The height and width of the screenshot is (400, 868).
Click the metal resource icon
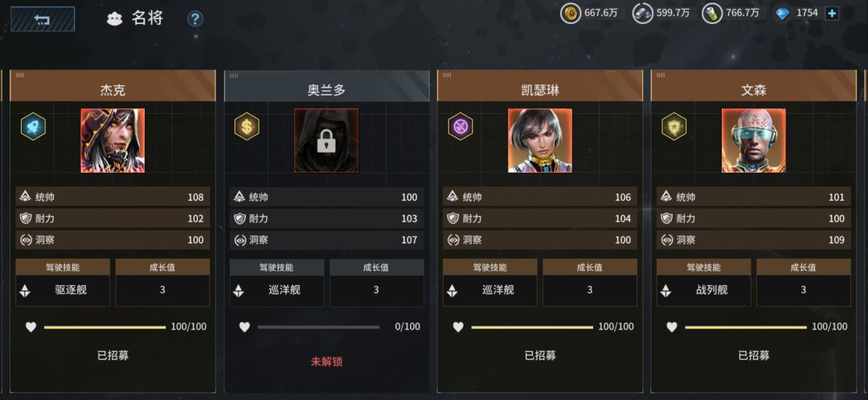[x=643, y=14]
